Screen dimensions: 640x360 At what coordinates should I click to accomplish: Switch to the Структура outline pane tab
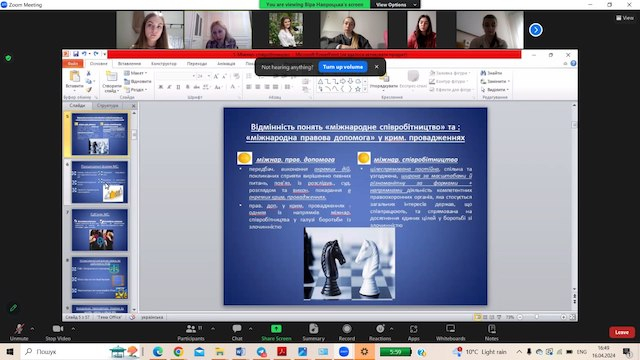[x=108, y=105]
